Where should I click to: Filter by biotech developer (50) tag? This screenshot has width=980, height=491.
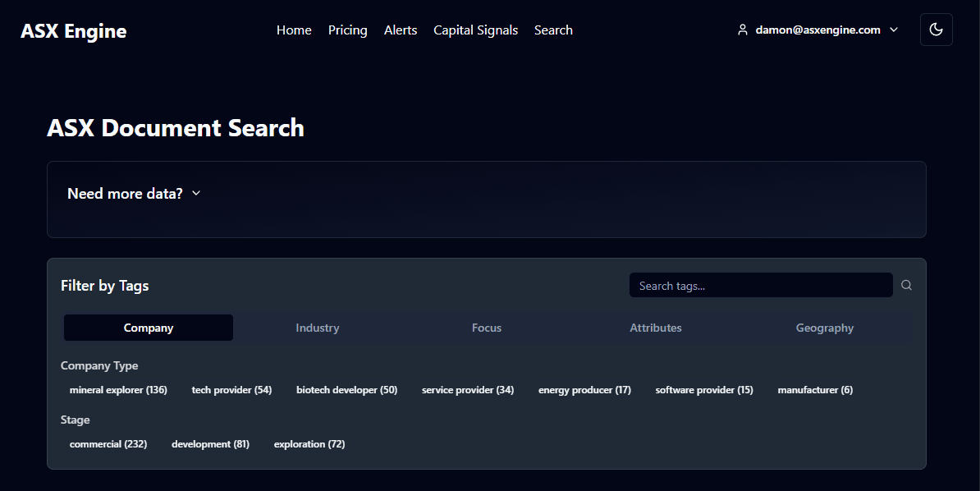[x=346, y=390]
